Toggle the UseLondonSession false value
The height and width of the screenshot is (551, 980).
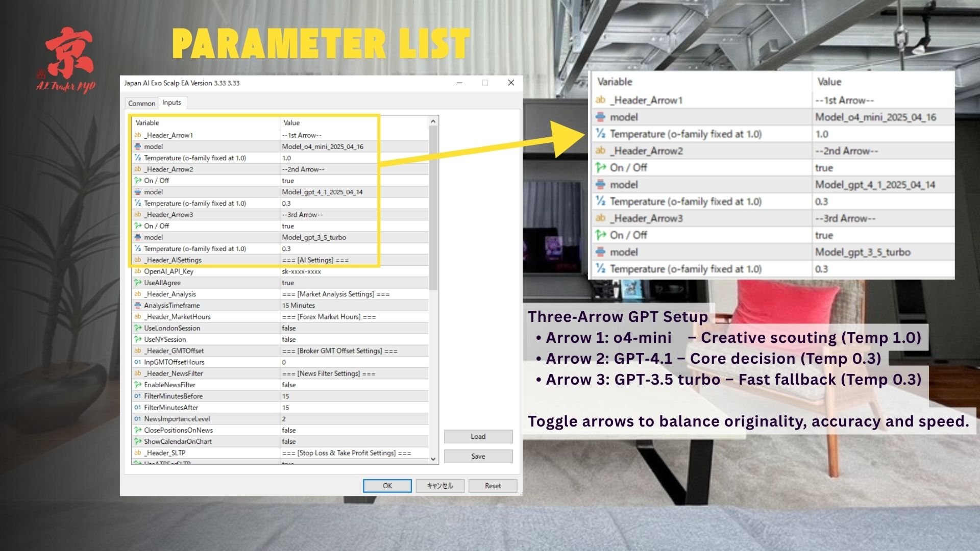[354, 328]
